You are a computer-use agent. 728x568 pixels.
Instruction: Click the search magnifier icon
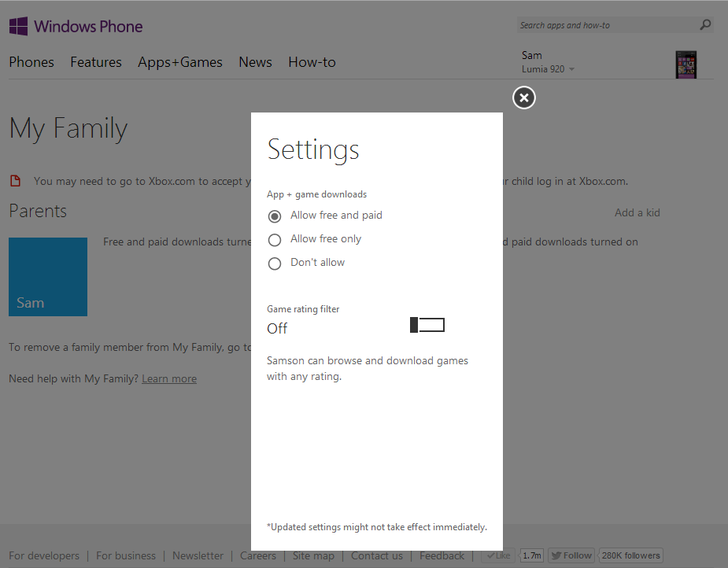tap(705, 25)
